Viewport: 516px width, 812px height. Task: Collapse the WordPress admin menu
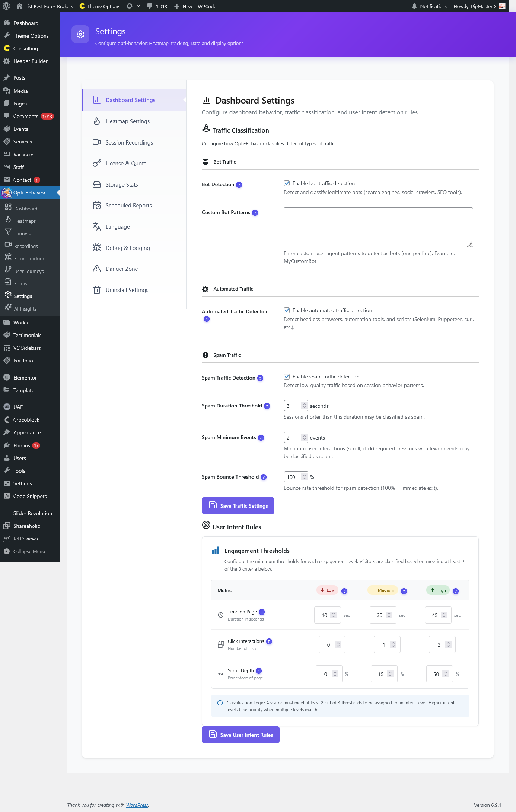[x=29, y=551]
